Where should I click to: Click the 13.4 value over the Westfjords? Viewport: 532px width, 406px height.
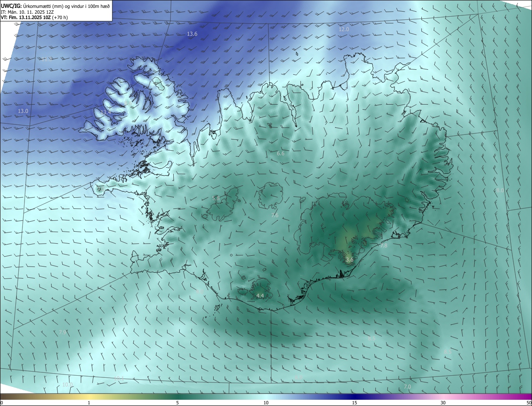tap(106, 112)
